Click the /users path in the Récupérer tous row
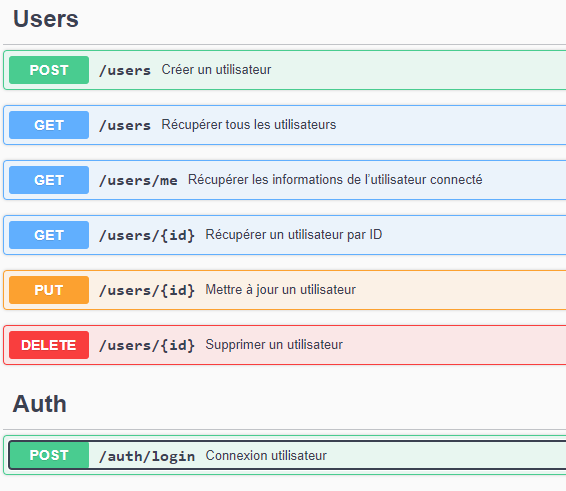566x491 pixels. [125, 125]
